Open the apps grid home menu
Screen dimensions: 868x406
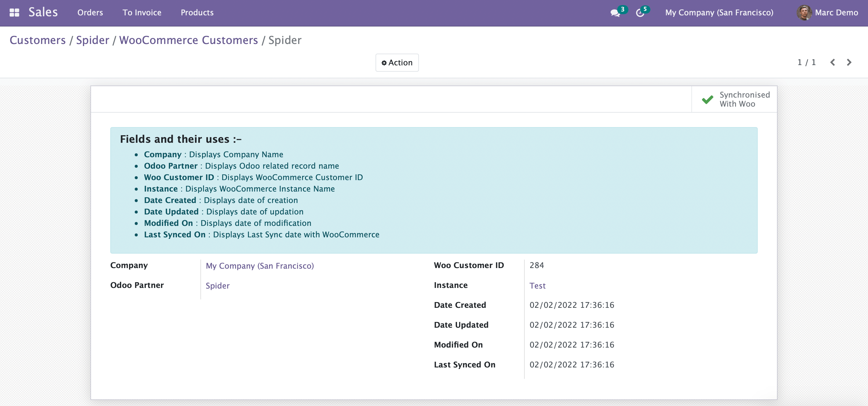[14, 13]
